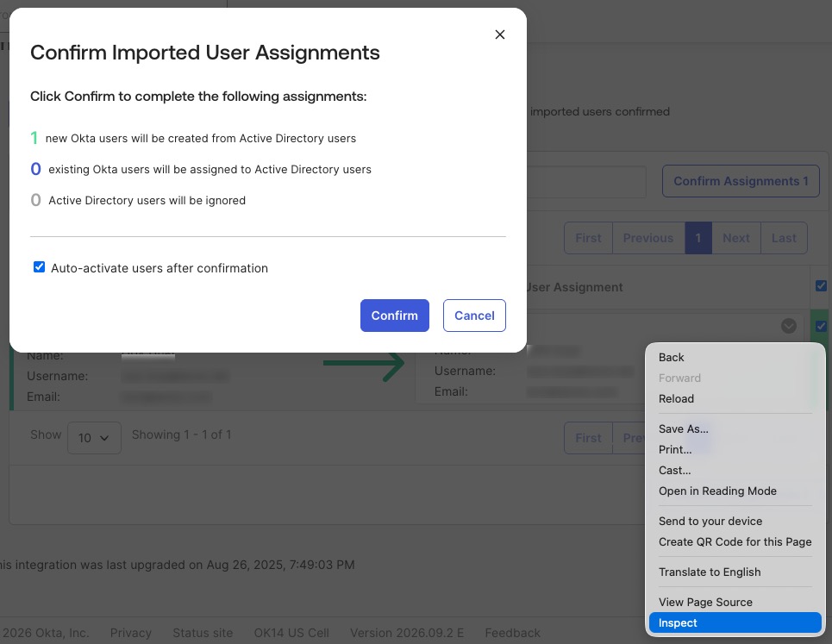Click the Confirm Assignments 1 button
Image resolution: width=832 pixels, height=644 pixels.
click(x=741, y=181)
